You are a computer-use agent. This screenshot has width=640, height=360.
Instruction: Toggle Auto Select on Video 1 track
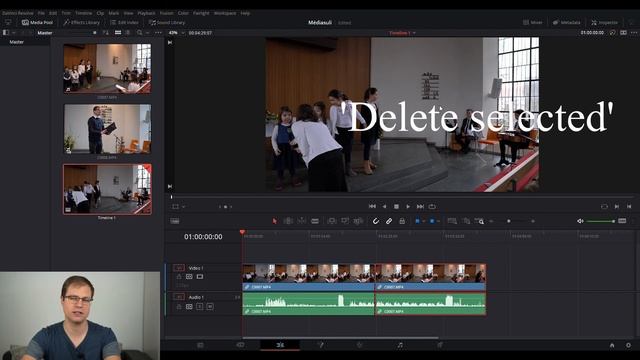click(189, 277)
